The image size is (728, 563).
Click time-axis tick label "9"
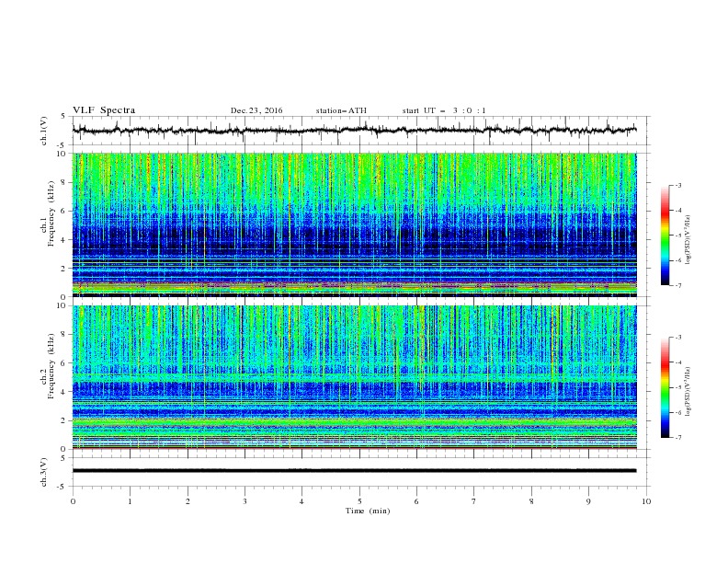[x=588, y=501]
